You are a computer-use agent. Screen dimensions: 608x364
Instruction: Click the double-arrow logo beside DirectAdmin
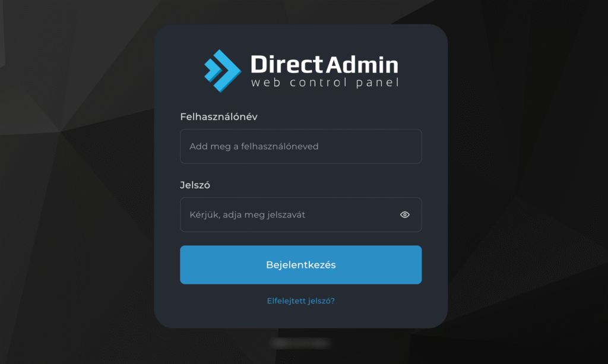point(223,71)
